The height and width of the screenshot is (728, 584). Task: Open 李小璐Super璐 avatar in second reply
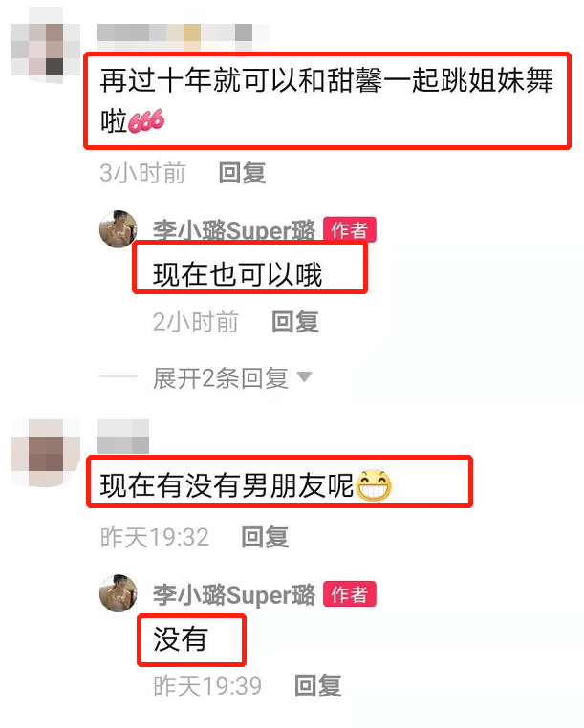tap(119, 593)
